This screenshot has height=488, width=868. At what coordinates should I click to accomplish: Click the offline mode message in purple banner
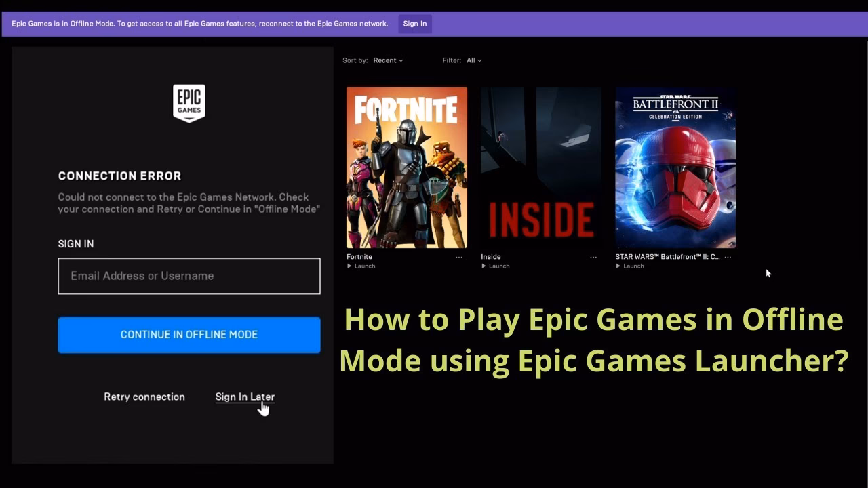click(x=200, y=24)
